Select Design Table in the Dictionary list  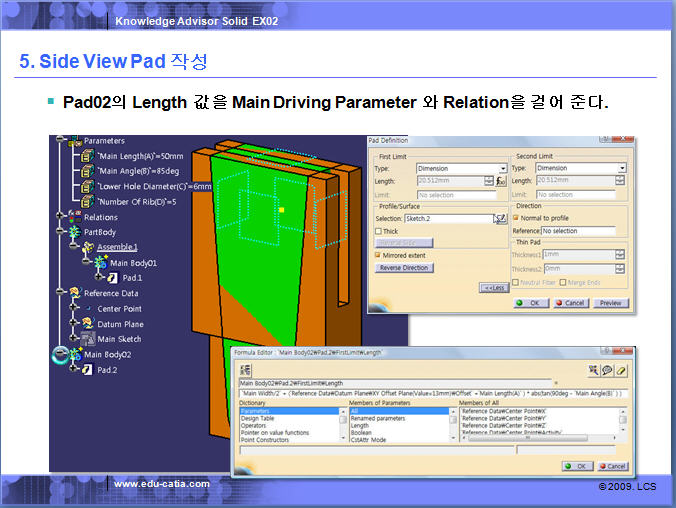264,418
